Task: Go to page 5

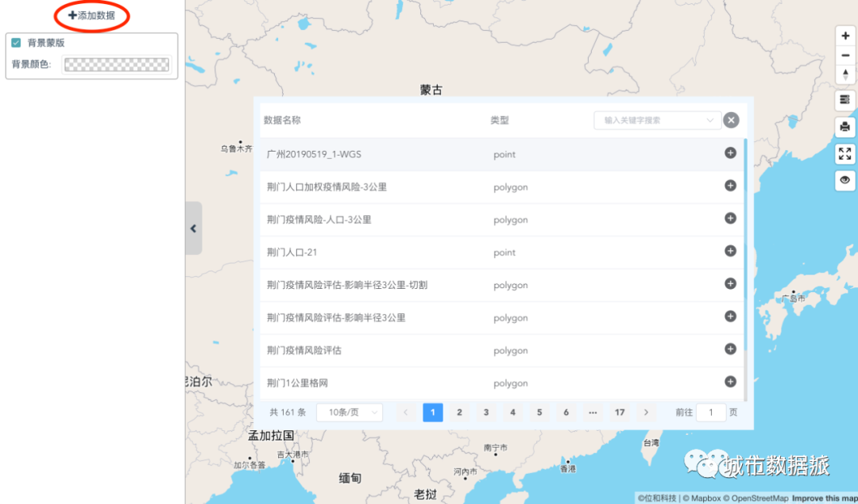Action: click(539, 413)
